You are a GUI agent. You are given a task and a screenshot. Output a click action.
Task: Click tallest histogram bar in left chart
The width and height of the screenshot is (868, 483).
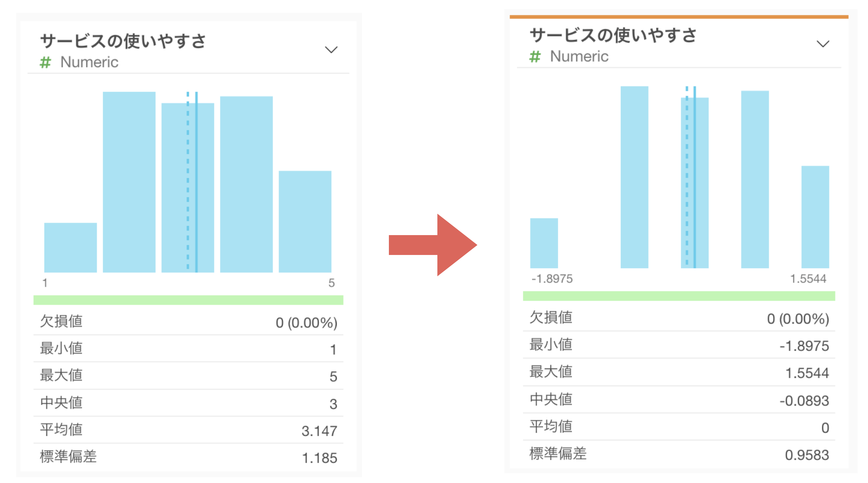click(x=129, y=182)
